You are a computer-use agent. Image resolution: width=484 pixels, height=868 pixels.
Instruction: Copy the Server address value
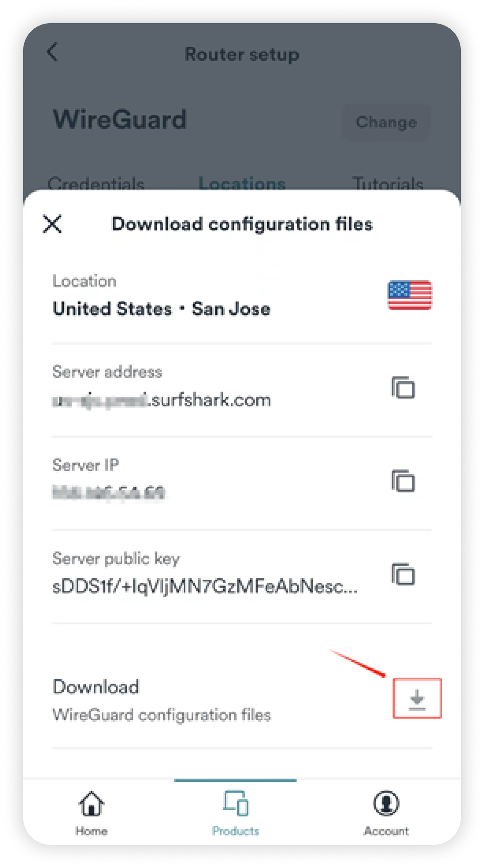tap(403, 388)
